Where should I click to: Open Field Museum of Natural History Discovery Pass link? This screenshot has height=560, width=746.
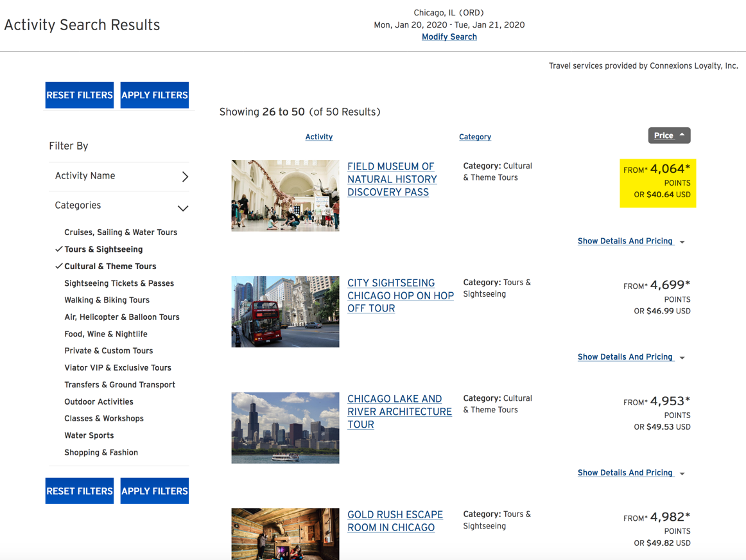click(392, 179)
